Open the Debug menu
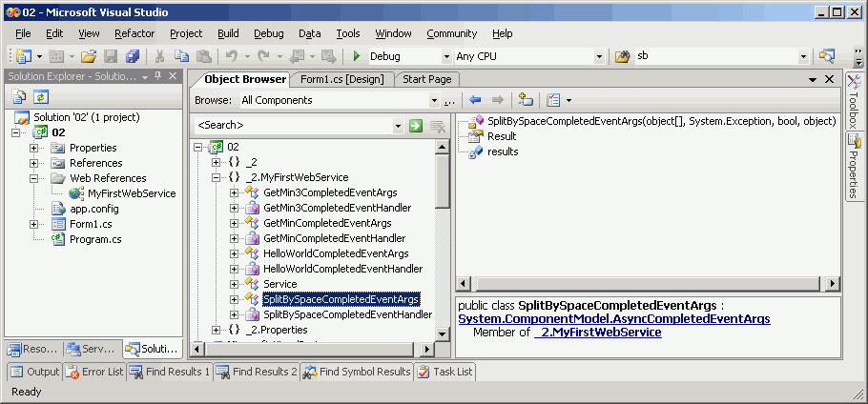Image resolution: width=868 pixels, height=404 pixels. (x=268, y=33)
